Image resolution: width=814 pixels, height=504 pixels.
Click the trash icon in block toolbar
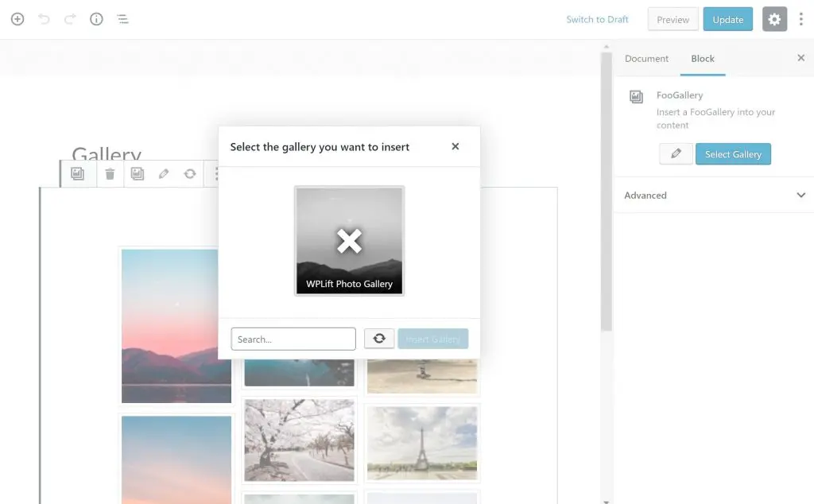110,173
